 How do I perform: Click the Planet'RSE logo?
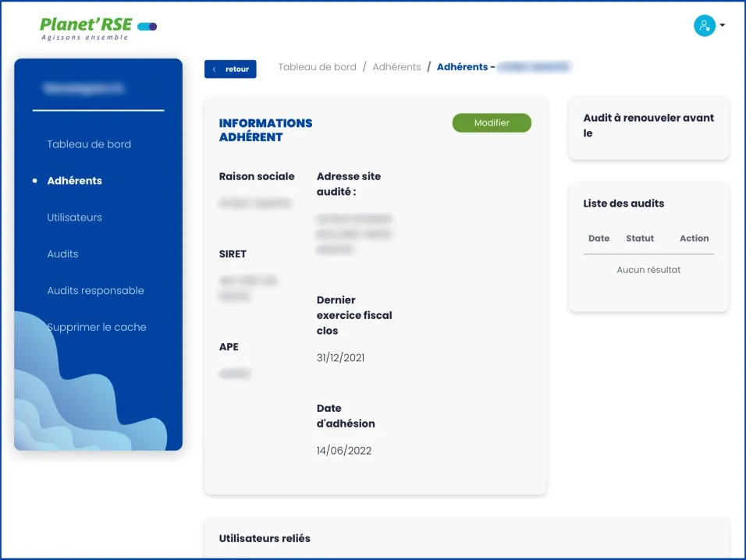click(x=86, y=28)
